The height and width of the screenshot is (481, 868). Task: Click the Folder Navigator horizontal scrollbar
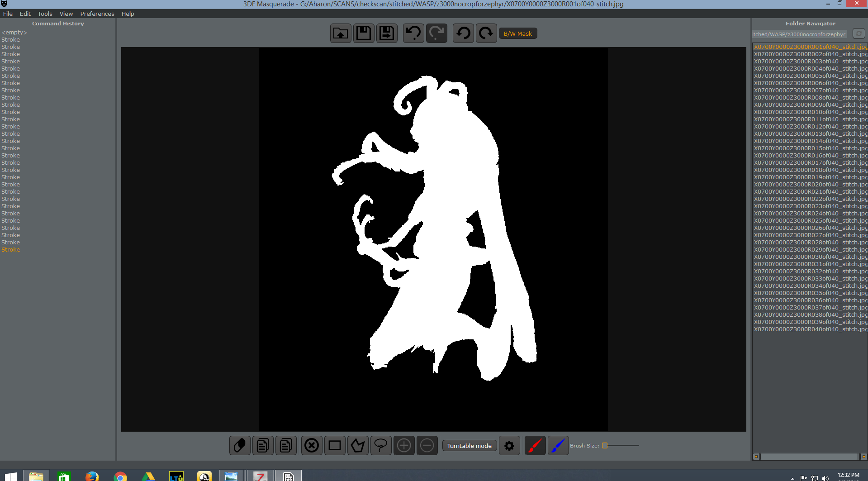coord(810,457)
